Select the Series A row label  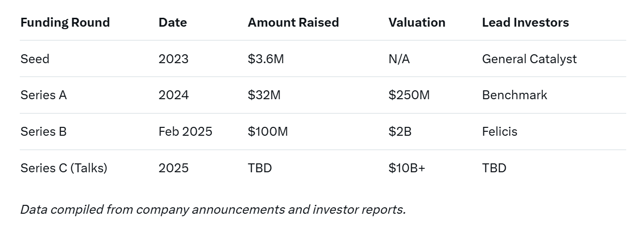pos(43,95)
